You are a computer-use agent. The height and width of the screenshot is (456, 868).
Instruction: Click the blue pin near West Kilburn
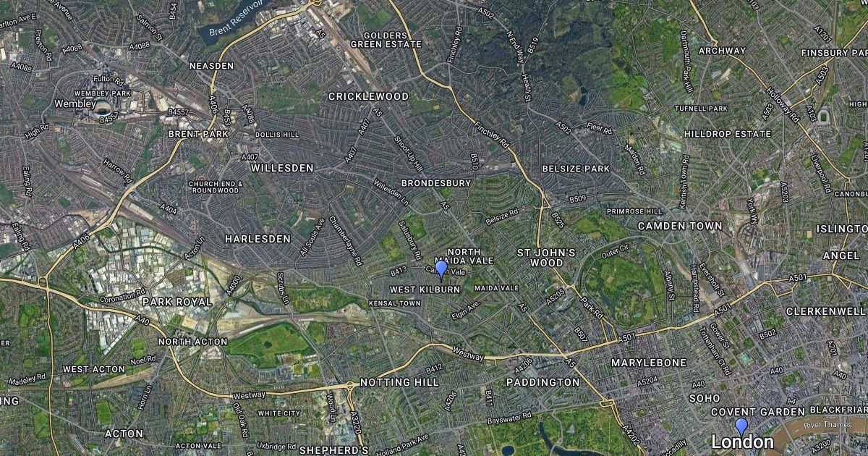(441, 270)
